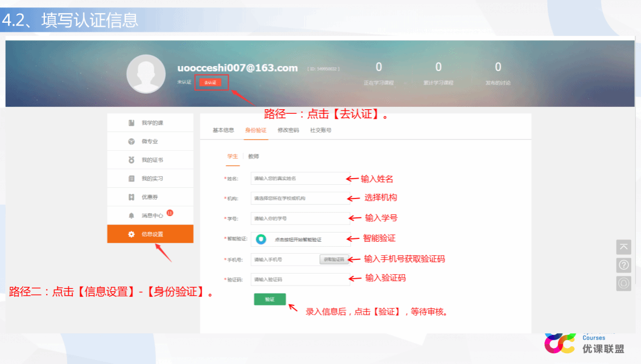641x364 pixels.
Task: Open the 基本信息 tab
Action: (223, 130)
